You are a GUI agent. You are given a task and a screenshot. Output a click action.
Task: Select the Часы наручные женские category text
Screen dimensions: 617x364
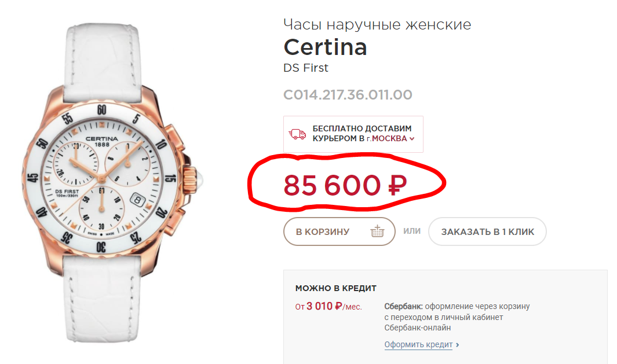[x=377, y=24]
